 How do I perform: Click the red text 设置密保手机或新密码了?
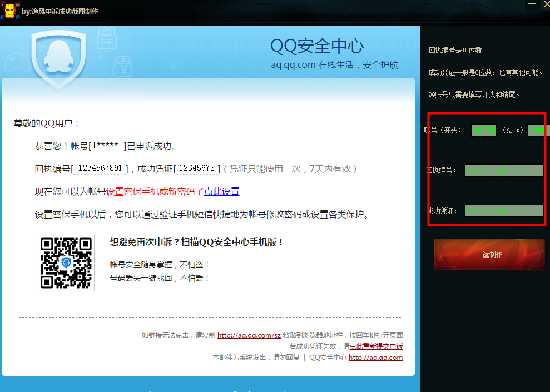155,191
